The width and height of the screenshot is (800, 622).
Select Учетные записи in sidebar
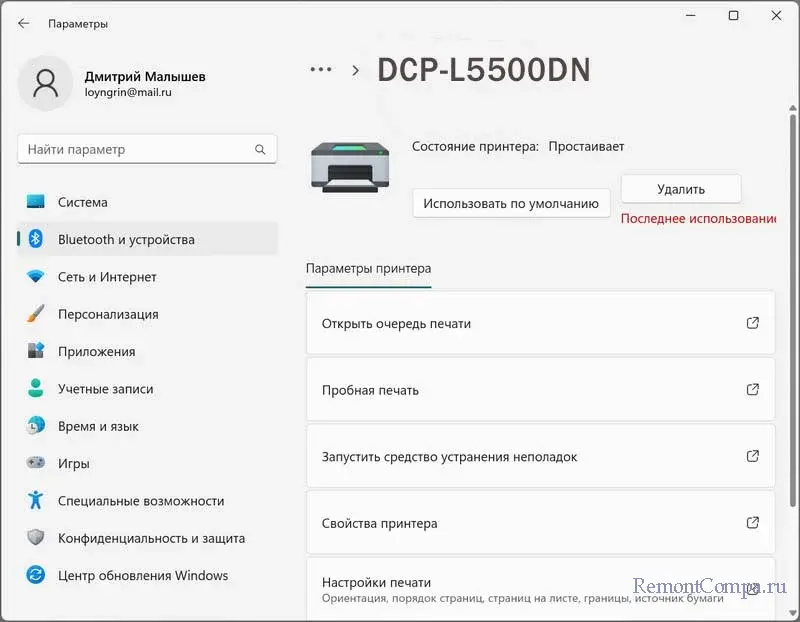click(x=105, y=389)
